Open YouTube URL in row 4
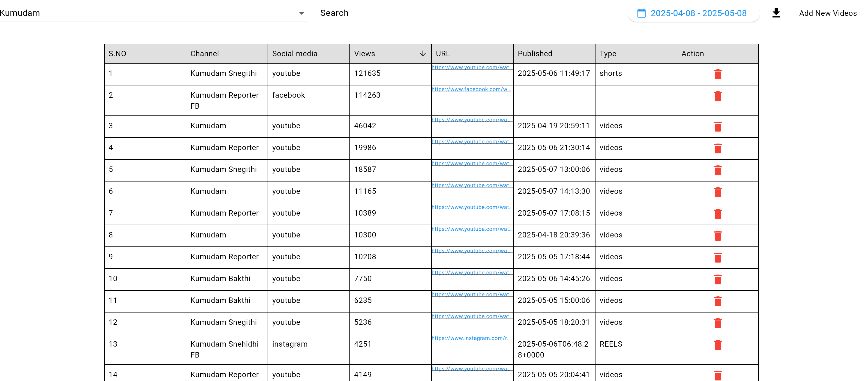868x381 pixels. 472,142
